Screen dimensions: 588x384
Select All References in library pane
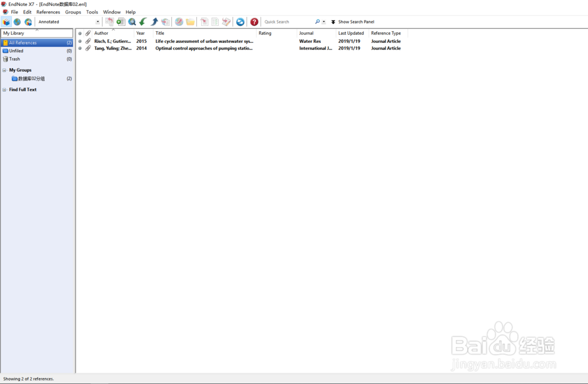click(x=36, y=43)
